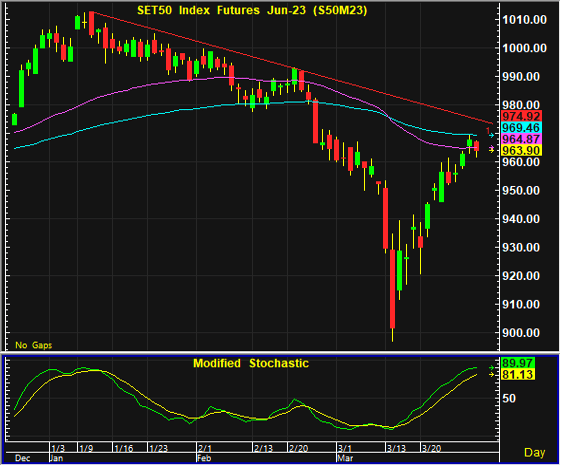The width and height of the screenshot is (561, 466).
Task: Click the 3/13 date marker
Action: 396,448
